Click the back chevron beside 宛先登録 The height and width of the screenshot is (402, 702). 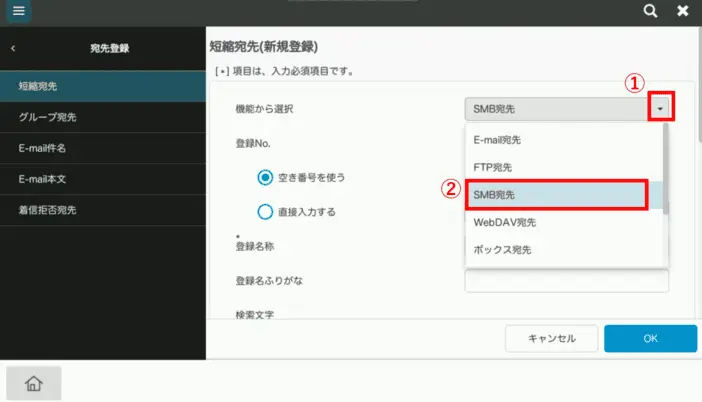(13, 48)
